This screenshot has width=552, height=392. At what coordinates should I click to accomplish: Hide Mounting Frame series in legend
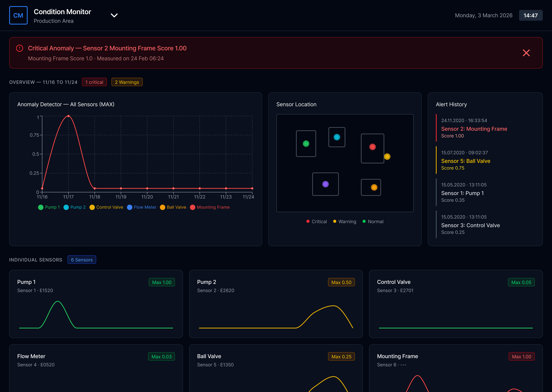pos(210,207)
